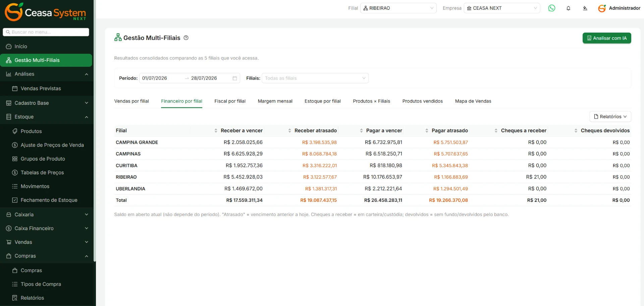Screen dimensions: 644x306
Task: Click the Ceasa System Next logo
Action: pyautogui.click(x=45, y=12)
